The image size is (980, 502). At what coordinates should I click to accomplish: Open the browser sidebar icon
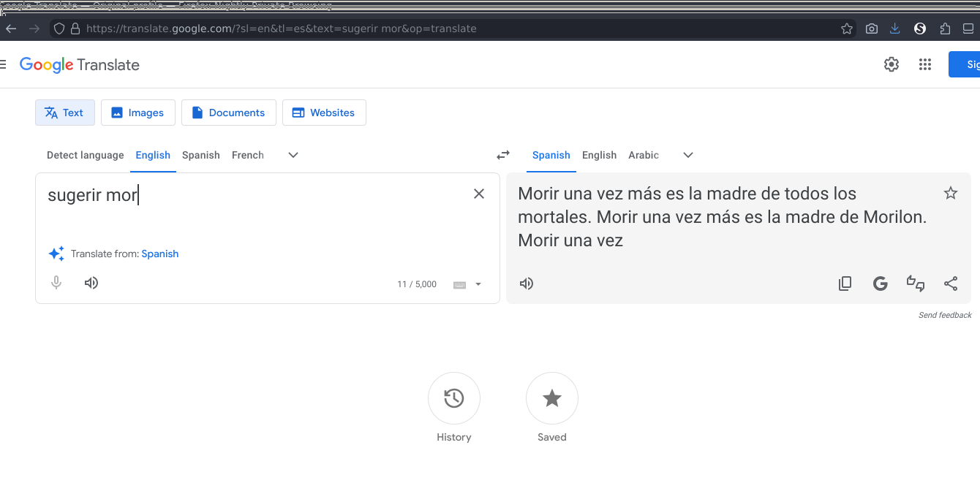click(968, 28)
